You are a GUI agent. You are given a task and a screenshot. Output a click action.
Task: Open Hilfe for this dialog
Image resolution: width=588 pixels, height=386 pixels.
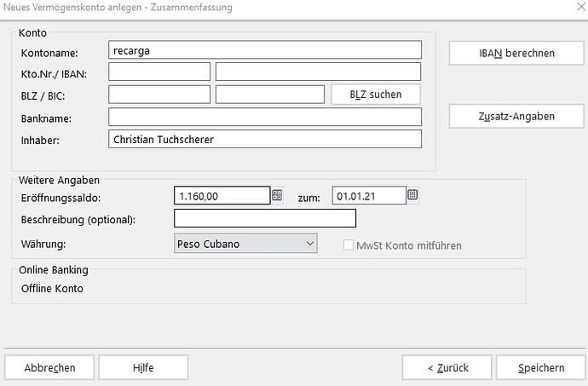(x=143, y=368)
